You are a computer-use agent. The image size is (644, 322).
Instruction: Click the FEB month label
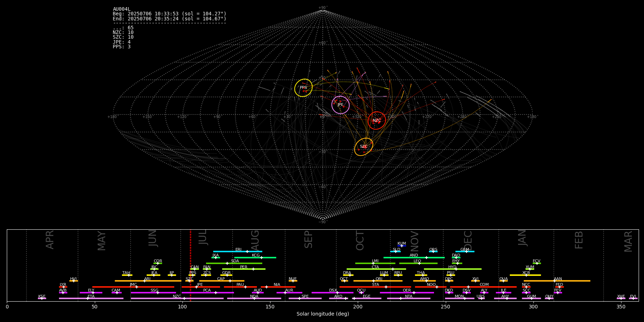(x=579, y=240)
